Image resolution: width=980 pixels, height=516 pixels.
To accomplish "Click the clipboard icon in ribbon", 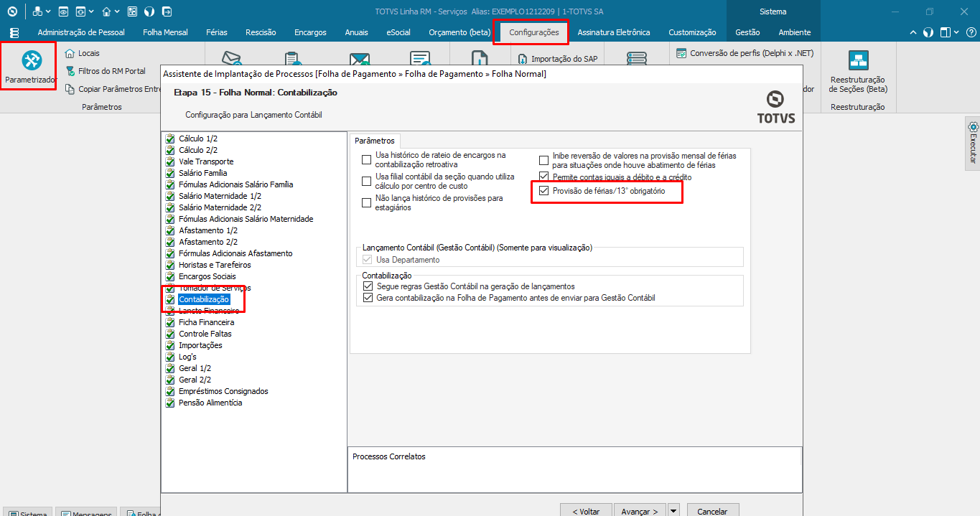I will (291, 59).
